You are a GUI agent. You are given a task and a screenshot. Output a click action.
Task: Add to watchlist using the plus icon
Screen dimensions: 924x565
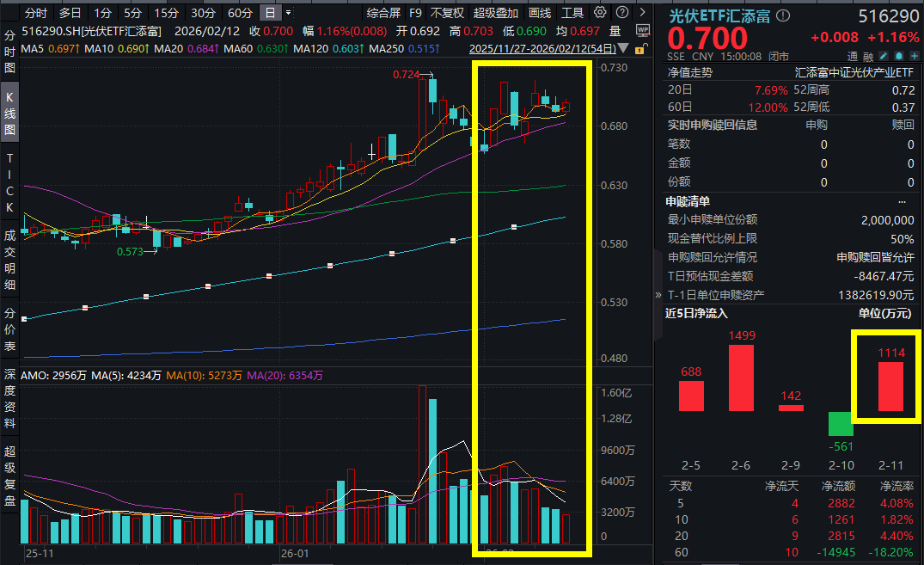click(x=915, y=54)
